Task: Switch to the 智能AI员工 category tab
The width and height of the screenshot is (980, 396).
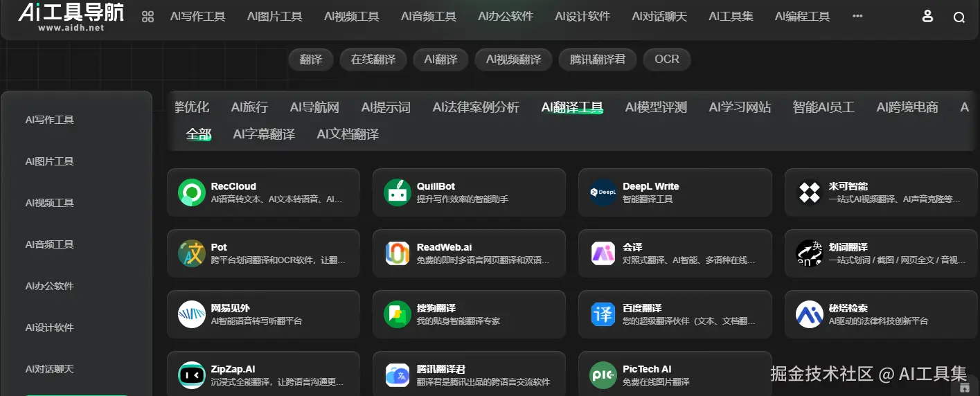Action: click(x=823, y=107)
